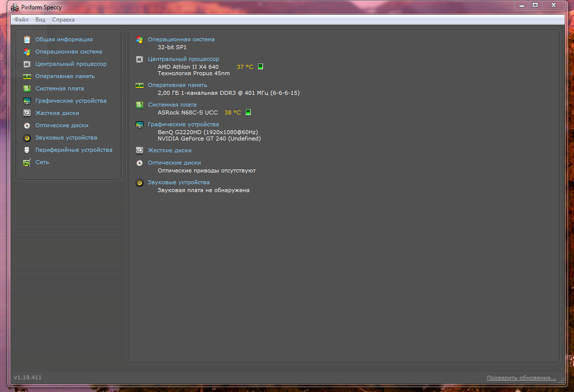Click the CPU icon in summary panel
574x392 pixels.
tap(140, 59)
